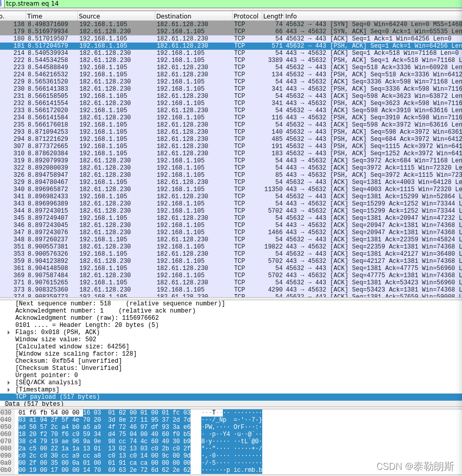Image resolution: width=462 pixels, height=476 pixels.
Task: Click the Next sequence number: 518 line
Action: [x=120, y=303]
